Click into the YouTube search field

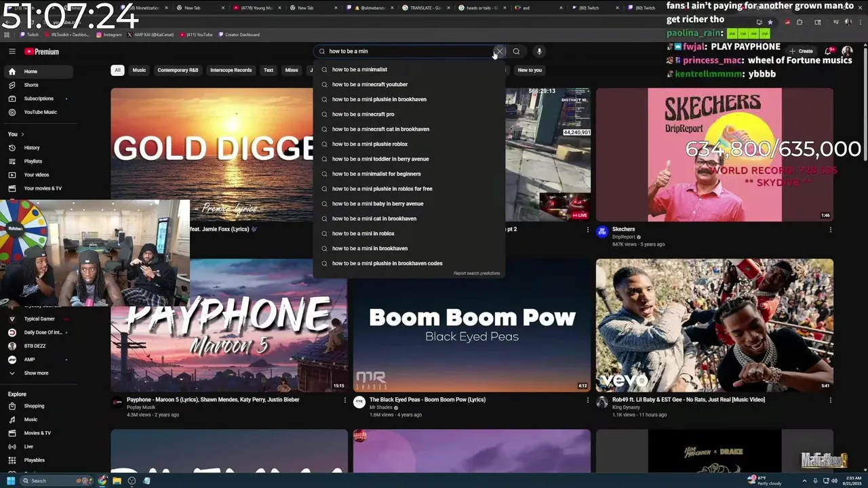click(407, 52)
